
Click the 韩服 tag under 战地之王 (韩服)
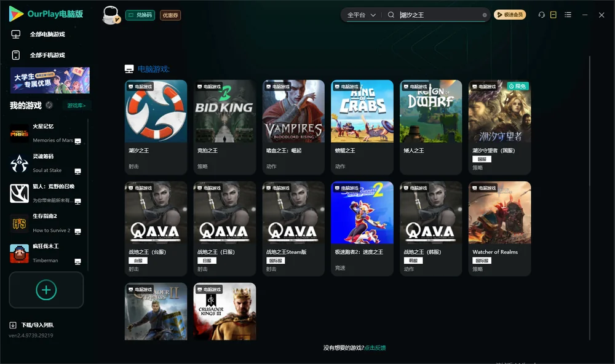[x=413, y=261]
